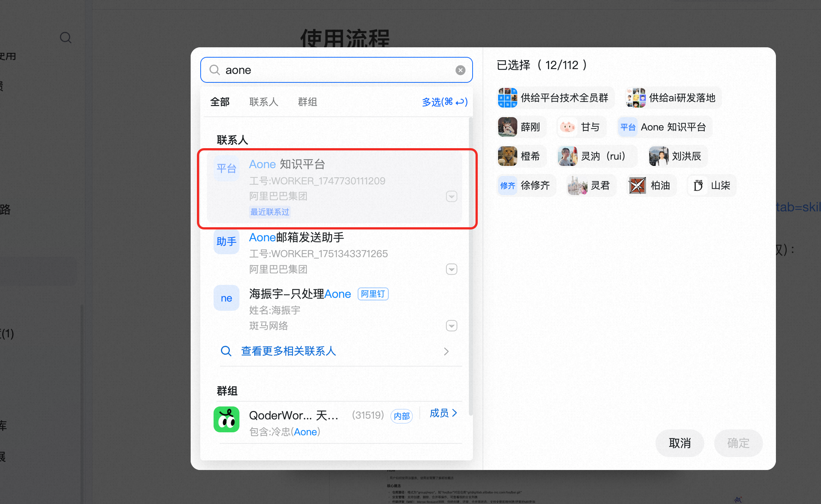Click the 内部 badge on QoderWor group
The width and height of the screenshot is (821, 504).
point(402,416)
